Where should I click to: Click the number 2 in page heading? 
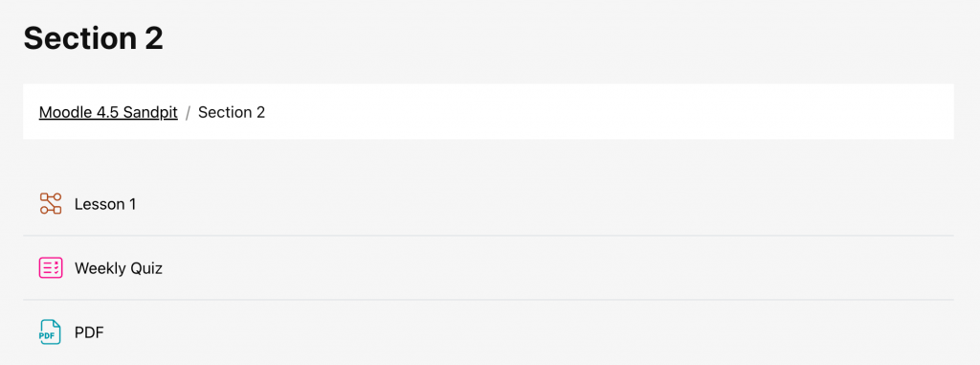pos(153,39)
